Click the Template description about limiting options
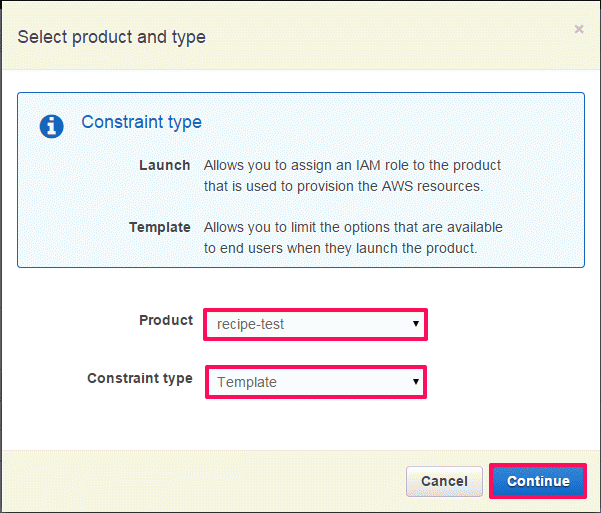 pos(353,238)
